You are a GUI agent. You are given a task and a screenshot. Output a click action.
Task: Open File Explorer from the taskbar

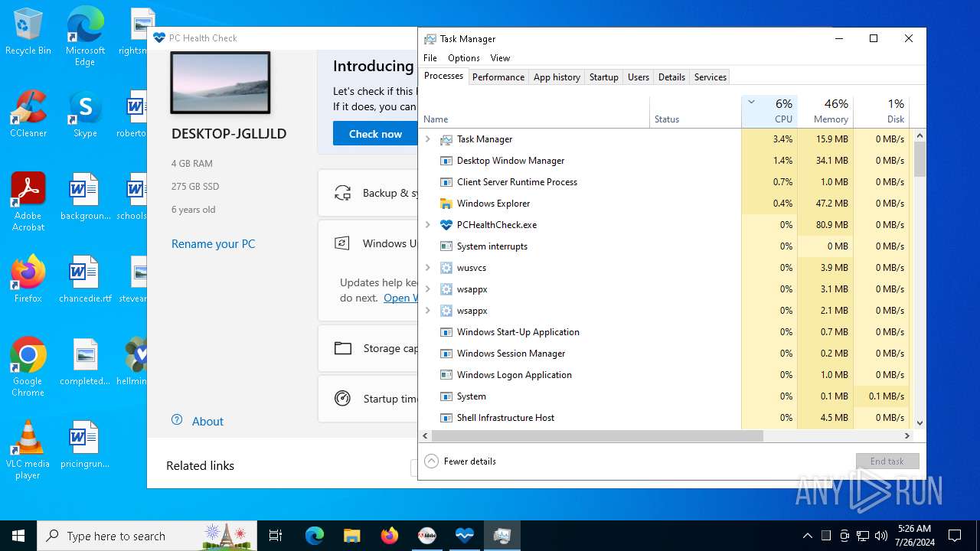(351, 536)
